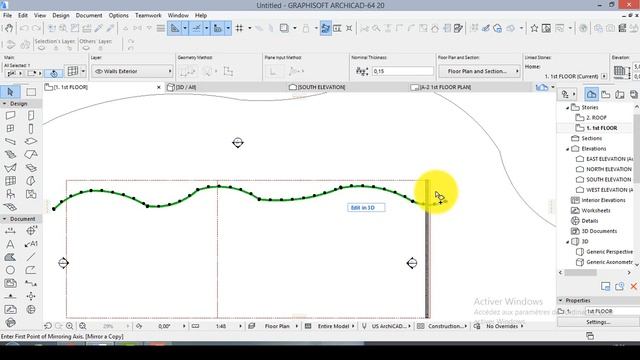Screen dimensions: 640x360
Task: Click the top elevation marker on canvas
Action: 238,142
